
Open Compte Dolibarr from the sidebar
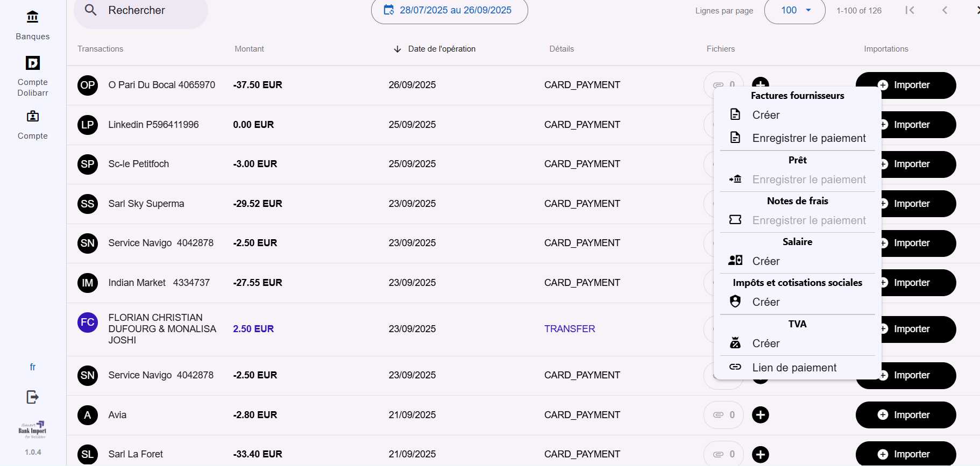(x=32, y=63)
